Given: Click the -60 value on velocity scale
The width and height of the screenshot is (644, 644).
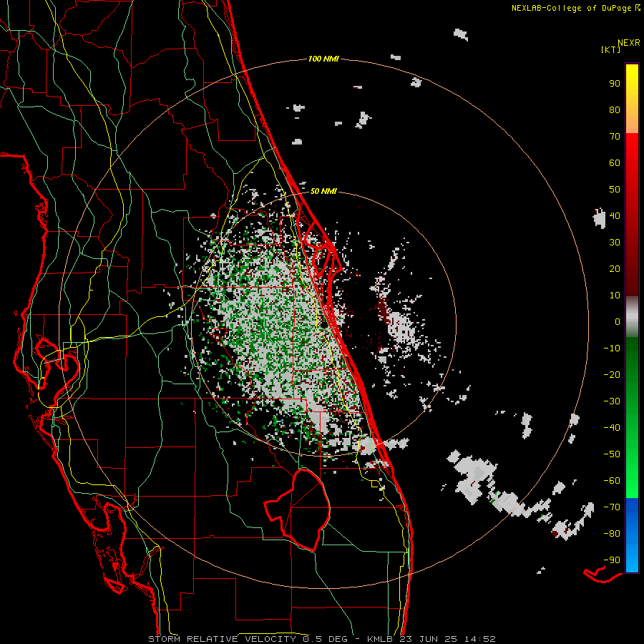Looking at the screenshot, I should (x=612, y=481).
